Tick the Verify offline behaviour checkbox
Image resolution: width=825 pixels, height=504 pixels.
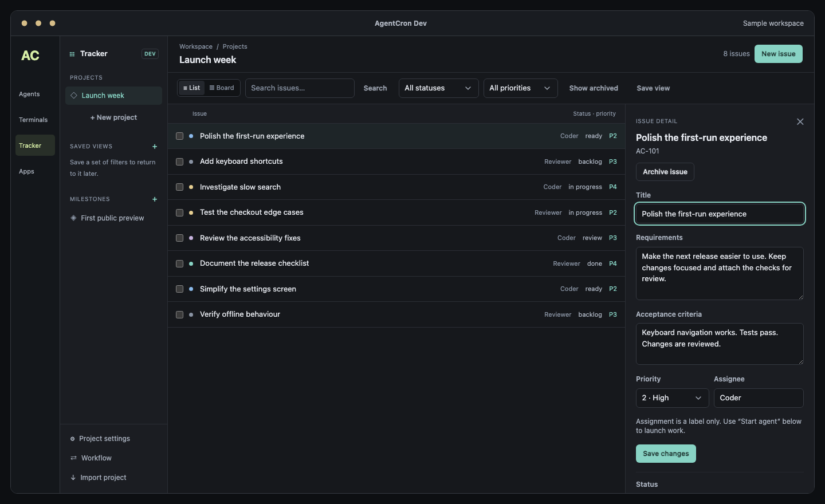point(179,314)
